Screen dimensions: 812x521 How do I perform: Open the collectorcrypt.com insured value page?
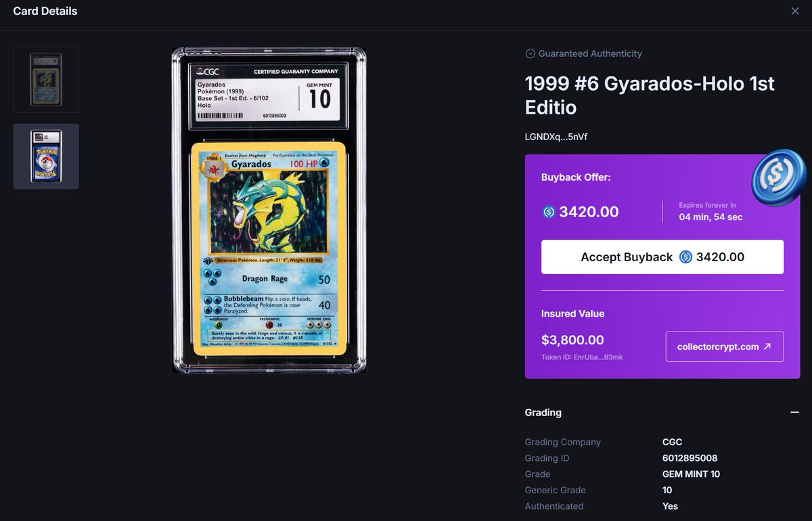point(724,346)
